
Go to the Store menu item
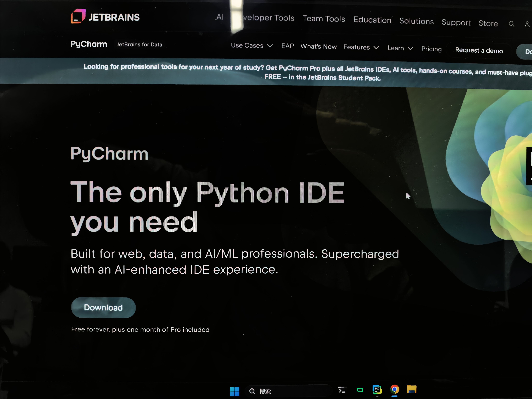tap(488, 23)
